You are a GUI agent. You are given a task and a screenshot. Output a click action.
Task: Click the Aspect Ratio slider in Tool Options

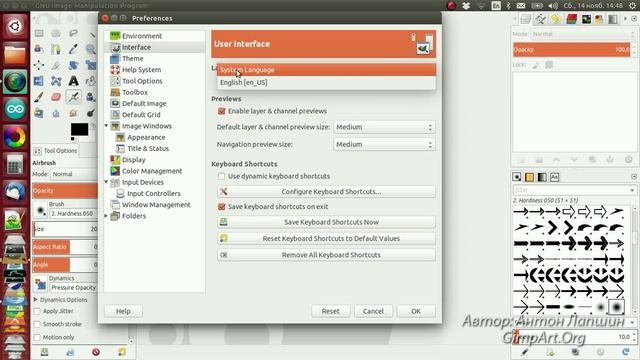(65, 247)
